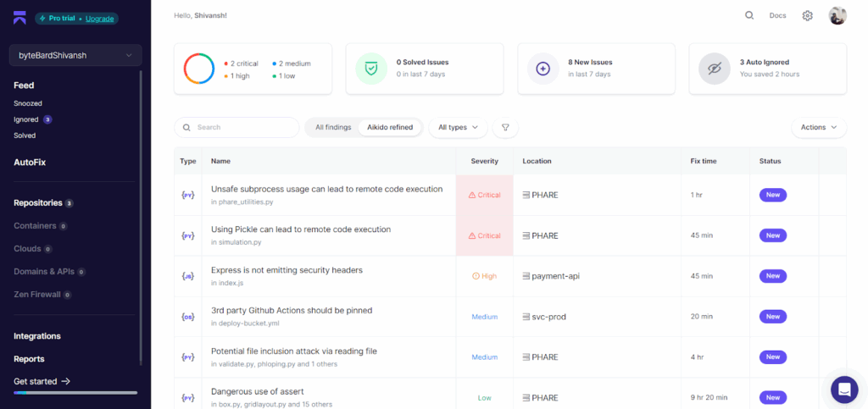Click the New Issues plus icon
868x409 pixels.
tap(543, 69)
